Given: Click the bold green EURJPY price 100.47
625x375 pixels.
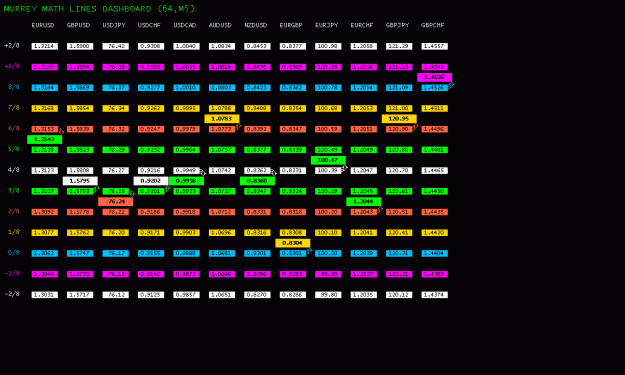Looking at the screenshot, I should [x=328, y=160].
